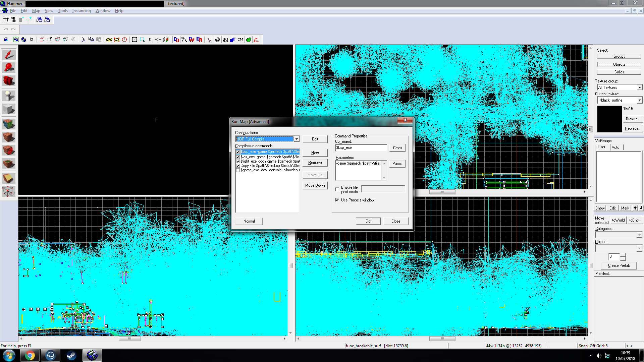This screenshot has height=362, width=644.
Task: Enable Ensure file post-exists checkbox
Action: coord(337,189)
